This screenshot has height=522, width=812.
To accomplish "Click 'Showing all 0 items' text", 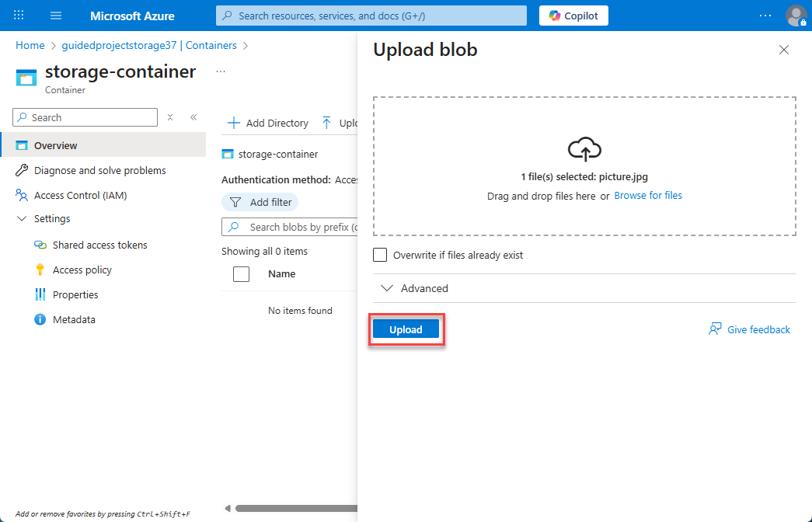I will [x=265, y=251].
